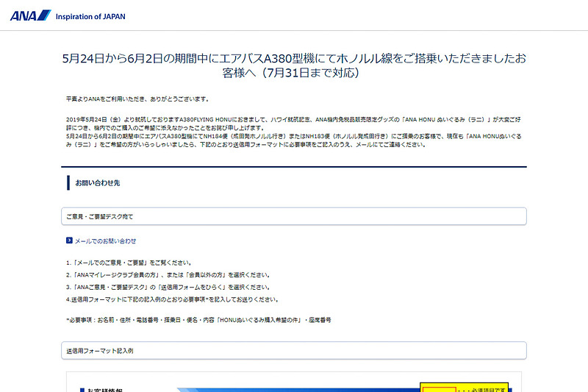Open the メールでのお問い合わせ link
This screenshot has height=392, width=588.
105,240
